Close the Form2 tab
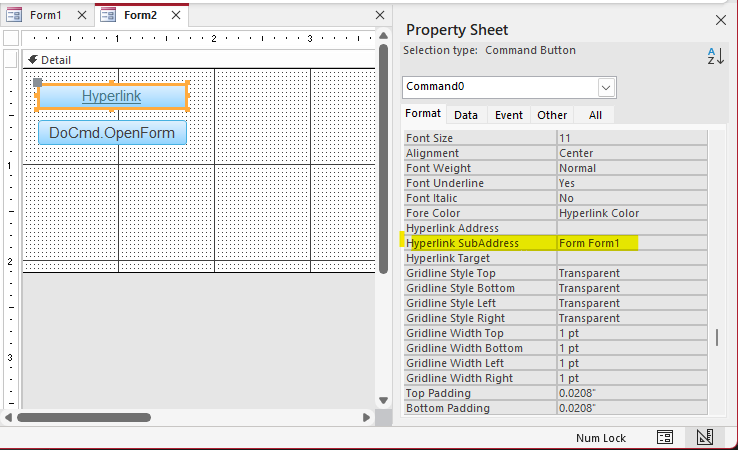The image size is (738, 450). pyautogui.click(x=176, y=15)
